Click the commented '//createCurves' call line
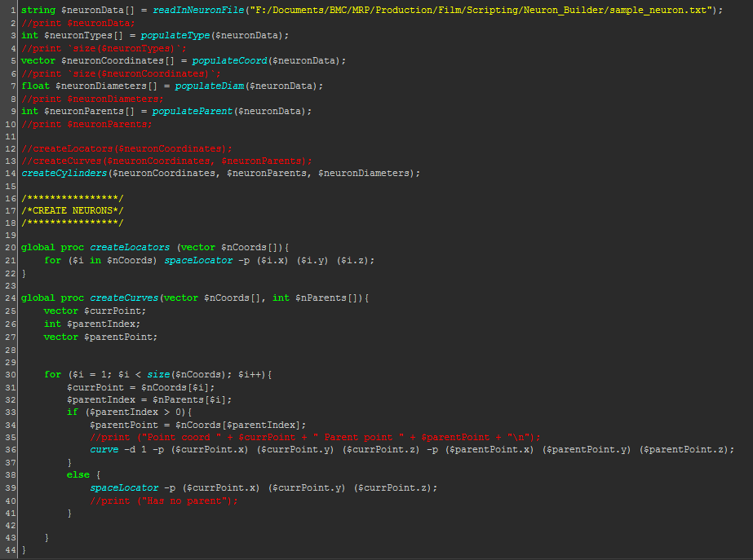This screenshot has height=560, width=753. [166, 161]
